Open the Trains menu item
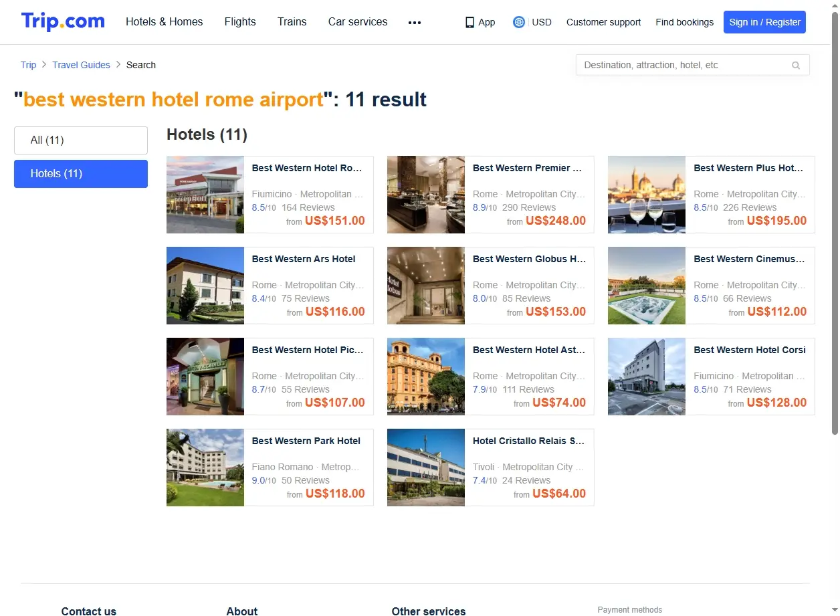This screenshot has width=840, height=616. (292, 22)
